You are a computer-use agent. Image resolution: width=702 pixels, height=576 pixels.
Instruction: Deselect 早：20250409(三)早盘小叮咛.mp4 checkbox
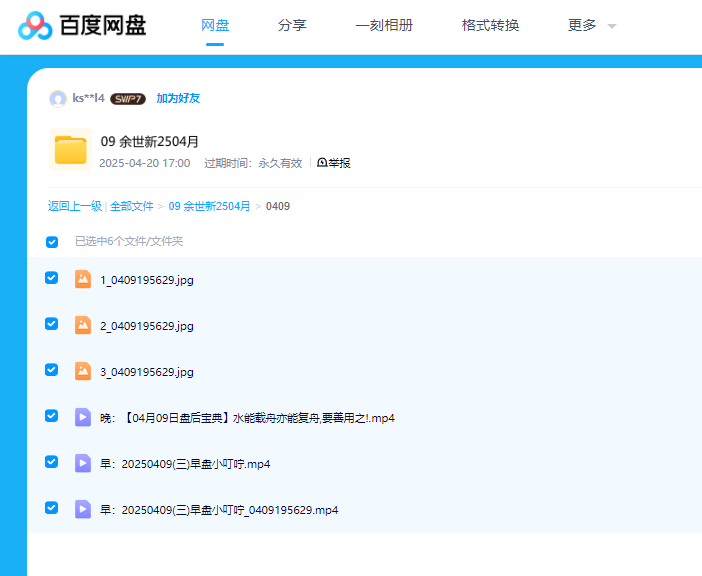click(52, 462)
